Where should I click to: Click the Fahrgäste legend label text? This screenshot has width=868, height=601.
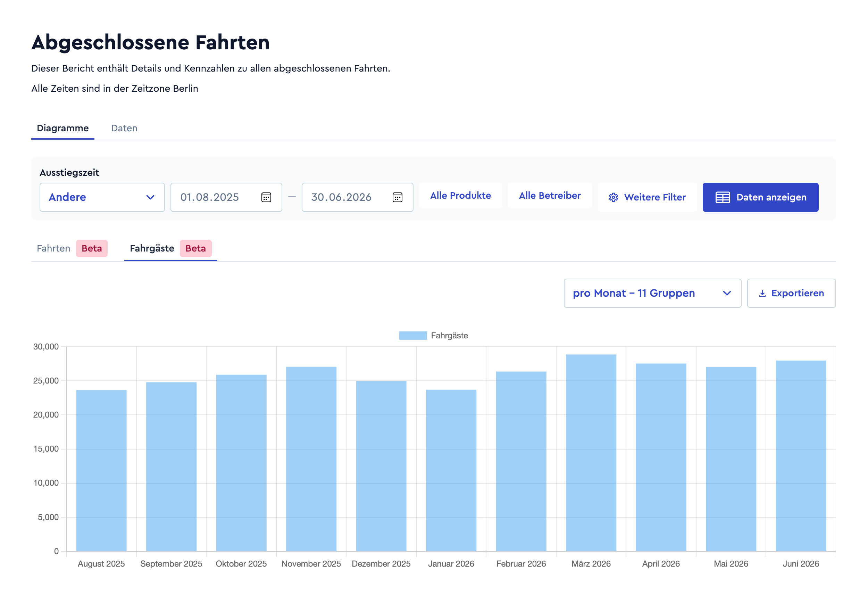coord(449,336)
